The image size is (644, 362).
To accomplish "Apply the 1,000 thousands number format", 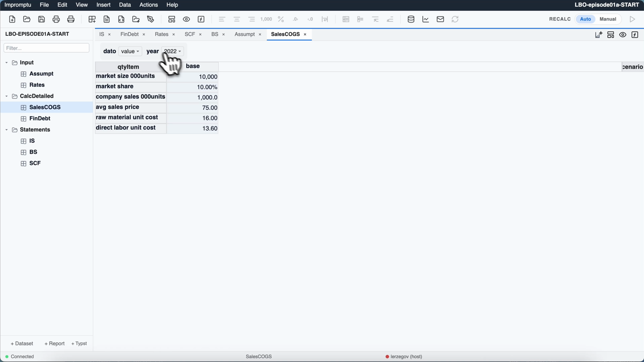I will pos(266,19).
